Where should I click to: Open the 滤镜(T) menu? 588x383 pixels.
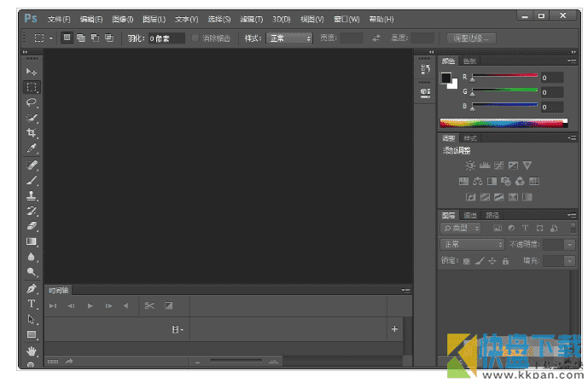tap(252, 19)
